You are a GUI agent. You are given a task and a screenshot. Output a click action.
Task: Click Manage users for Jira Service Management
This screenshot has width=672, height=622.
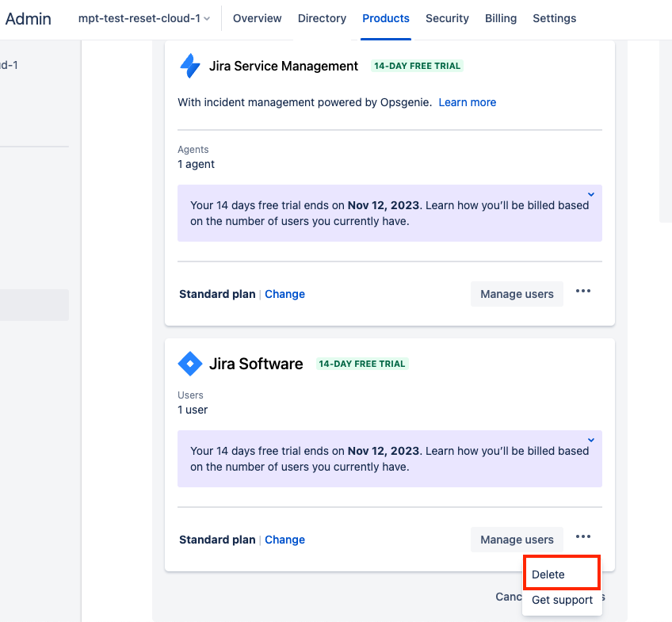517,294
